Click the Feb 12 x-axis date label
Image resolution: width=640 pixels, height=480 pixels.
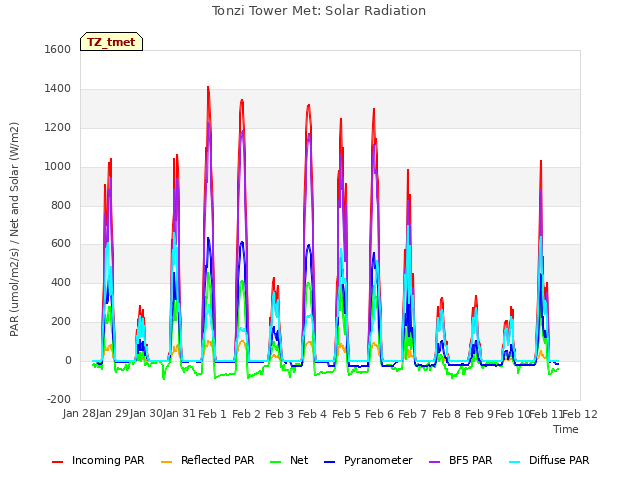[580, 414]
